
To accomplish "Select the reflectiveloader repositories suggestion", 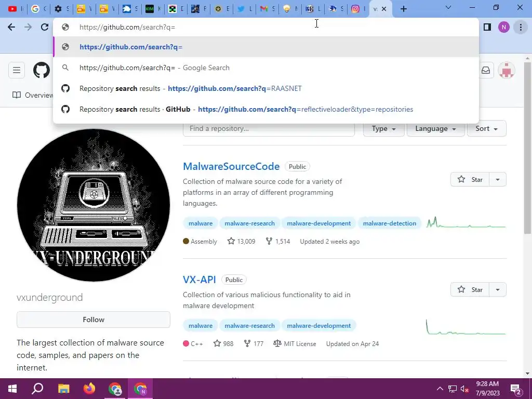I will pyautogui.click(x=266, y=109).
